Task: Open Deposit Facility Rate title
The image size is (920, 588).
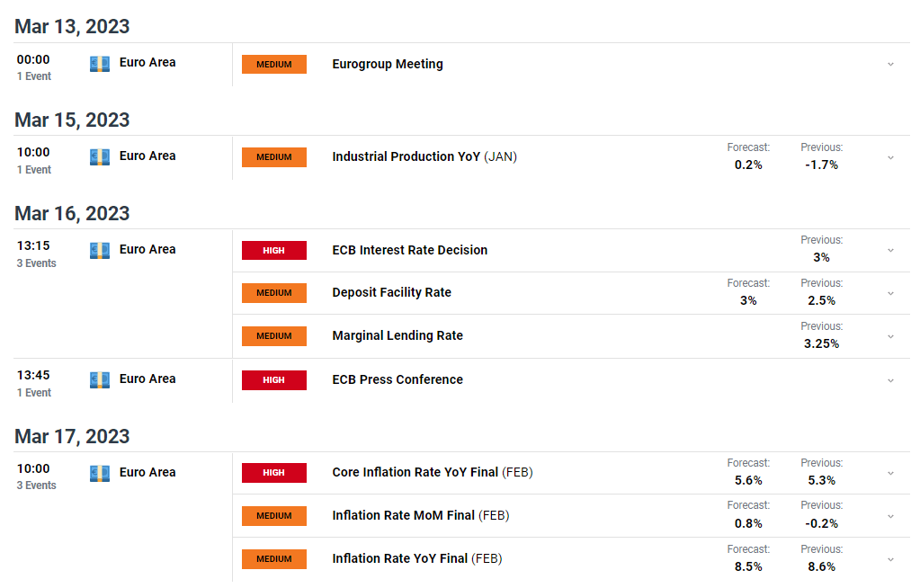Action: click(391, 292)
